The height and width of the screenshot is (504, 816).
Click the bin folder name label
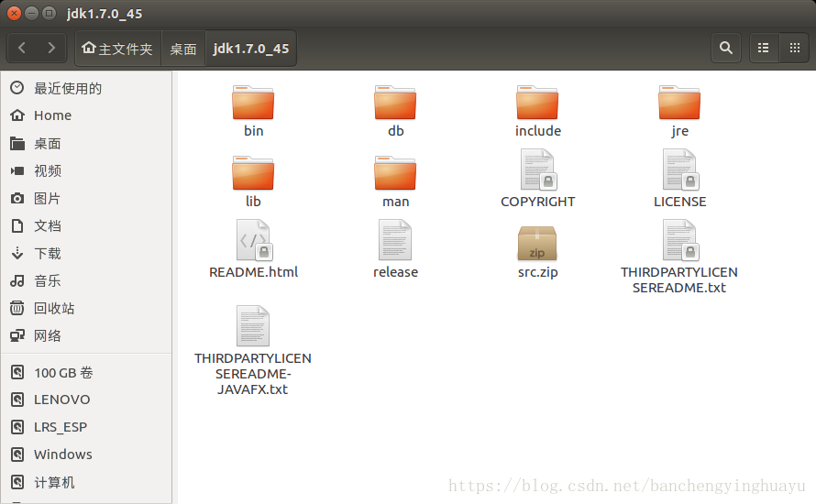pyautogui.click(x=253, y=131)
